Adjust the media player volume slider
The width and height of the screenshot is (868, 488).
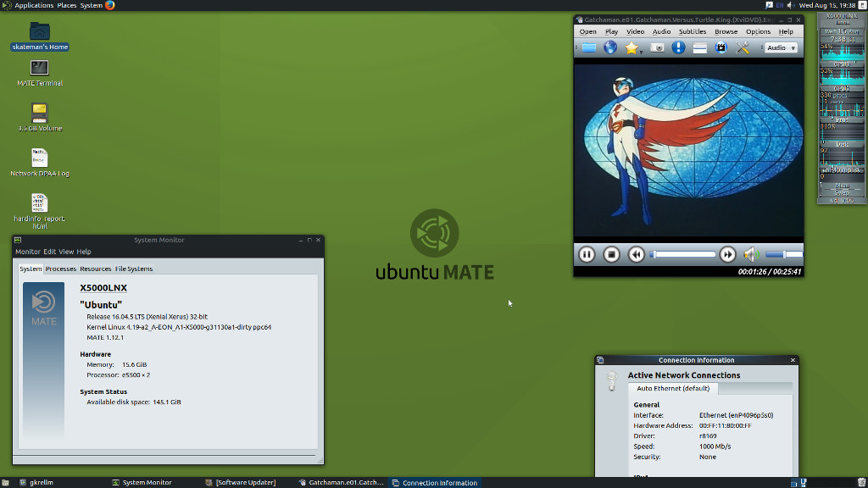[784, 254]
